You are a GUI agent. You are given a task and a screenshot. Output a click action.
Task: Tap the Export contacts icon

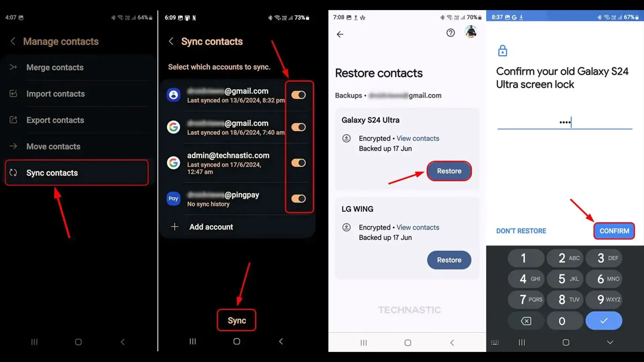pyautogui.click(x=13, y=120)
